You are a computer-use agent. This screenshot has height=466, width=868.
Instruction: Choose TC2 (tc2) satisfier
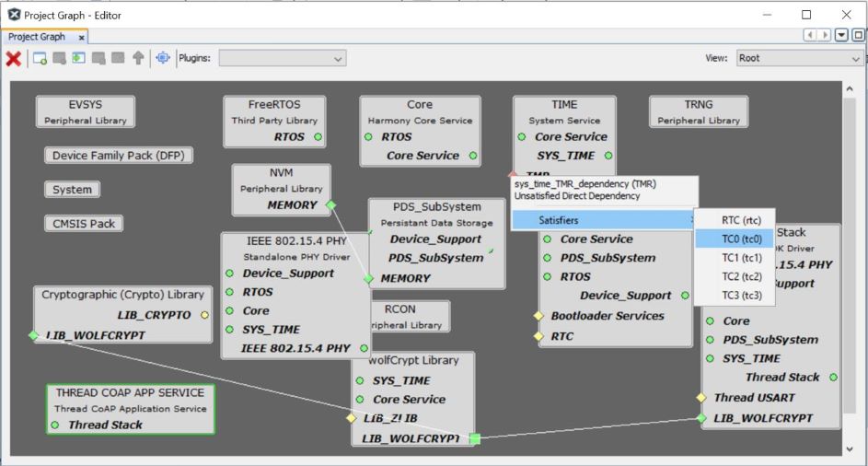point(735,276)
